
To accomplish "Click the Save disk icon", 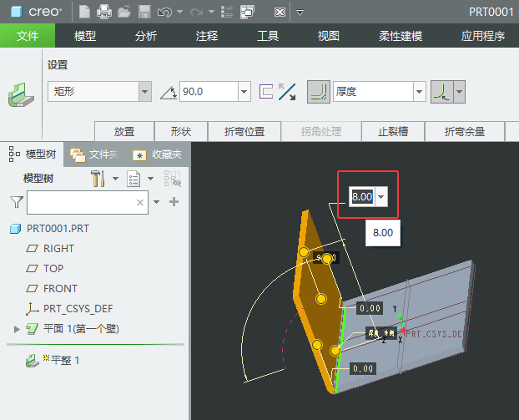I will coord(144,13).
